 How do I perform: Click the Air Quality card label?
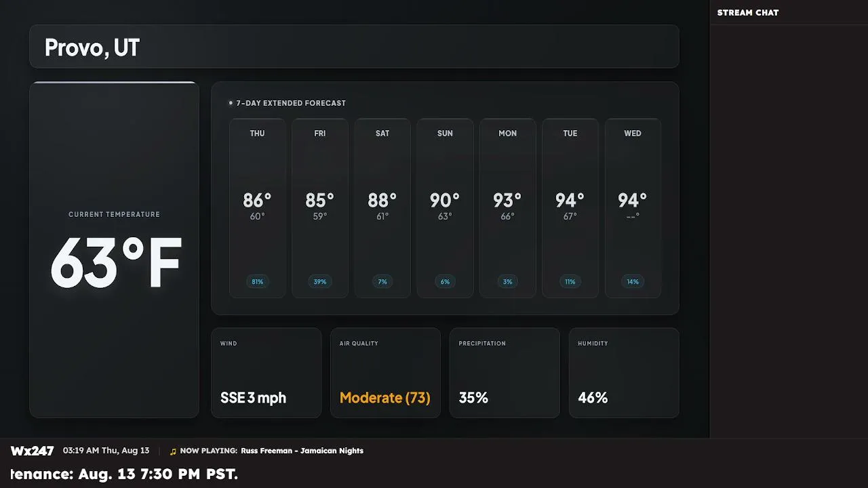point(359,344)
